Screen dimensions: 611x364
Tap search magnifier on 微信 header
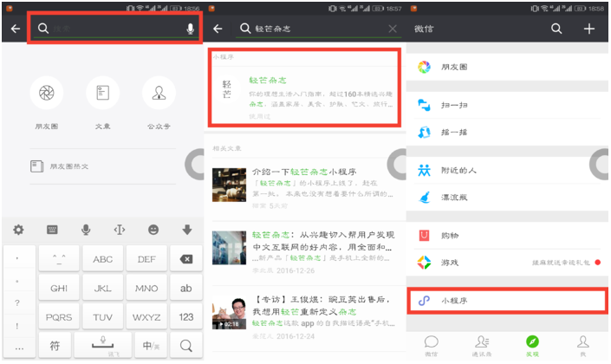click(556, 29)
